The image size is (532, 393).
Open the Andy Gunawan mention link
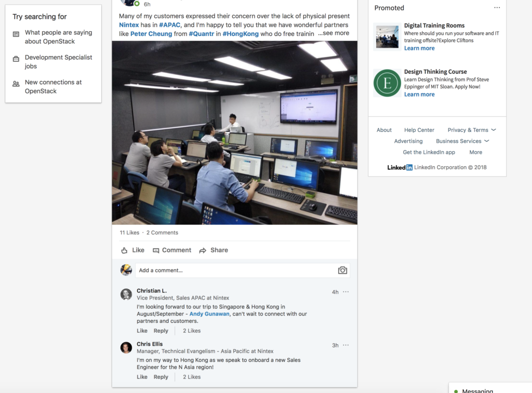(209, 314)
